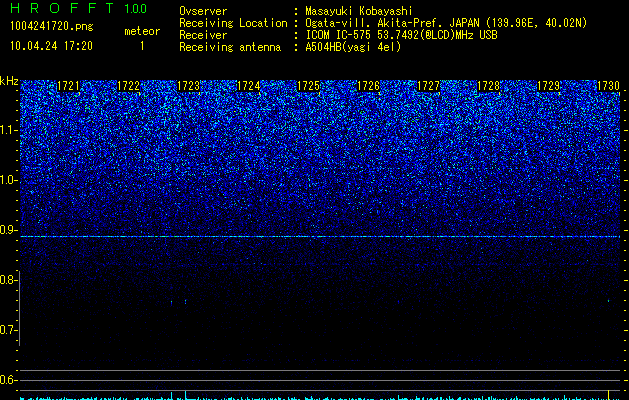
Task: Click the Receiver field label
Action: tap(203, 35)
